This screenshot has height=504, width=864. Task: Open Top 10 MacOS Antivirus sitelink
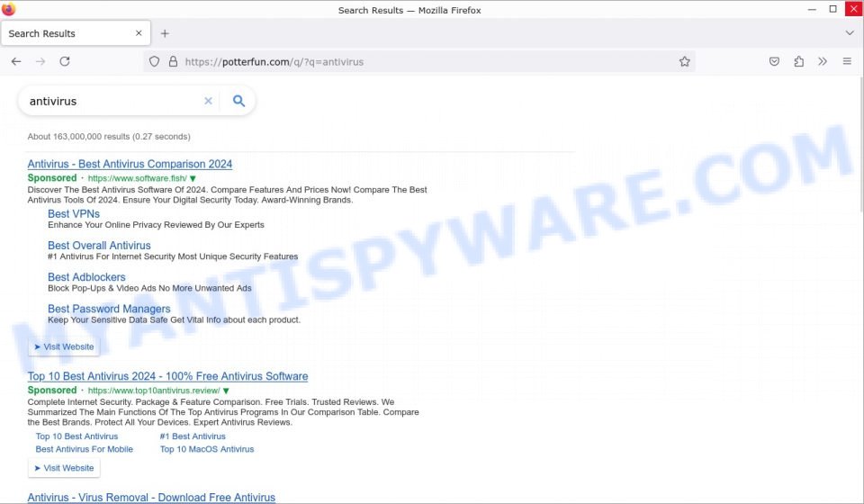(207, 449)
